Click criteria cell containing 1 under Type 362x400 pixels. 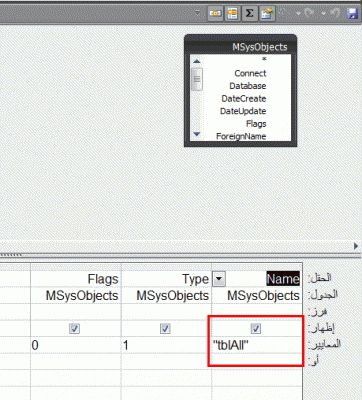166,345
